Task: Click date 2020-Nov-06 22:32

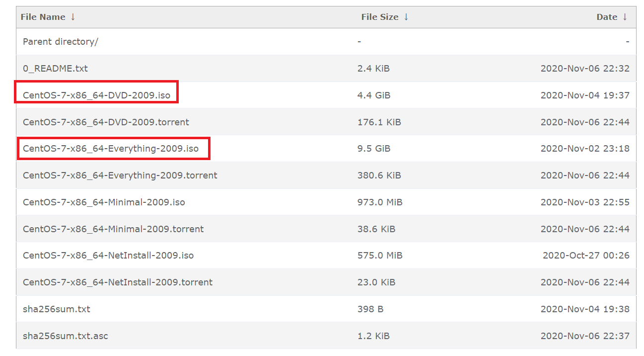Action: pos(585,69)
